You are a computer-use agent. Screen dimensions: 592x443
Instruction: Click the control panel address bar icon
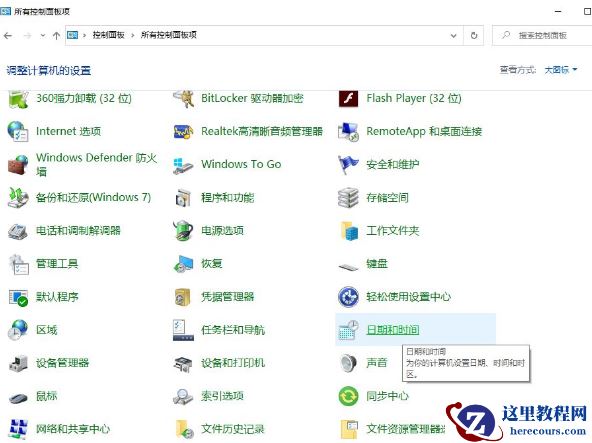(x=72, y=35)
